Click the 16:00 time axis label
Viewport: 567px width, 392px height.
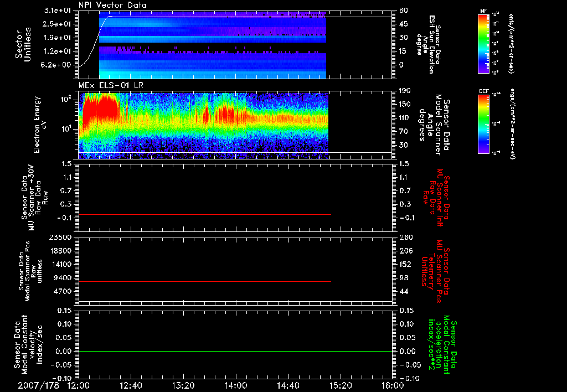click(x=393, y=386)
